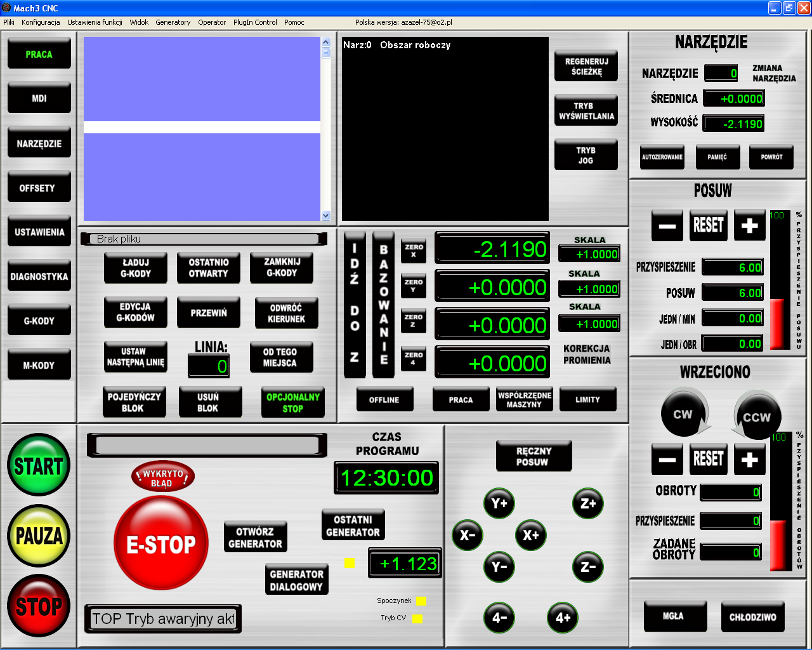This screenshot has width=812, height=650.
Task: Zero the X axis with ZERO X
Action: click(414, 251)
